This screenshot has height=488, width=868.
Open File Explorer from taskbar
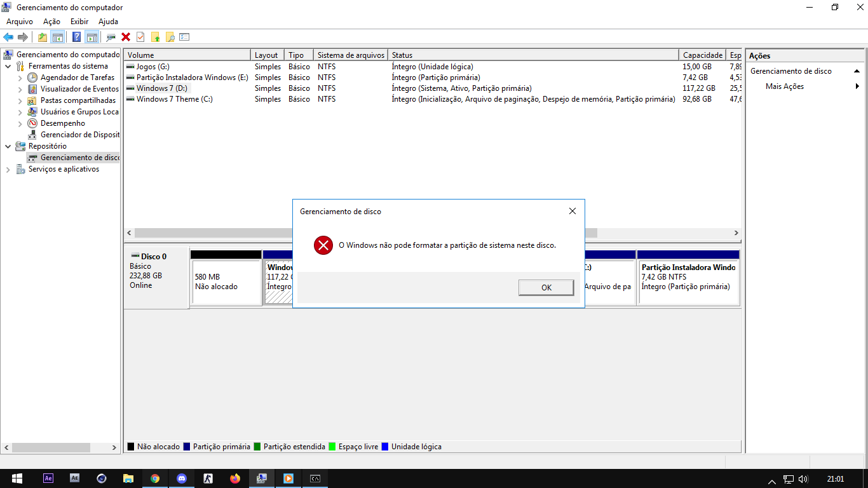tap(128, 478)
